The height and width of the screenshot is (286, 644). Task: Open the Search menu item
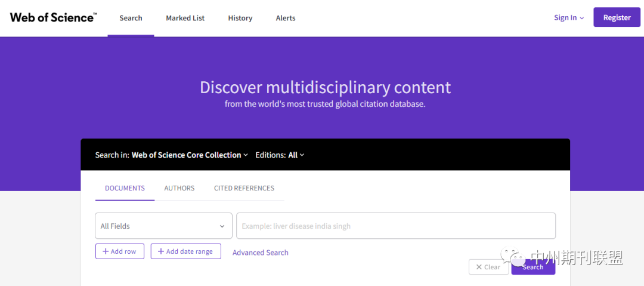tap(131, 18)
